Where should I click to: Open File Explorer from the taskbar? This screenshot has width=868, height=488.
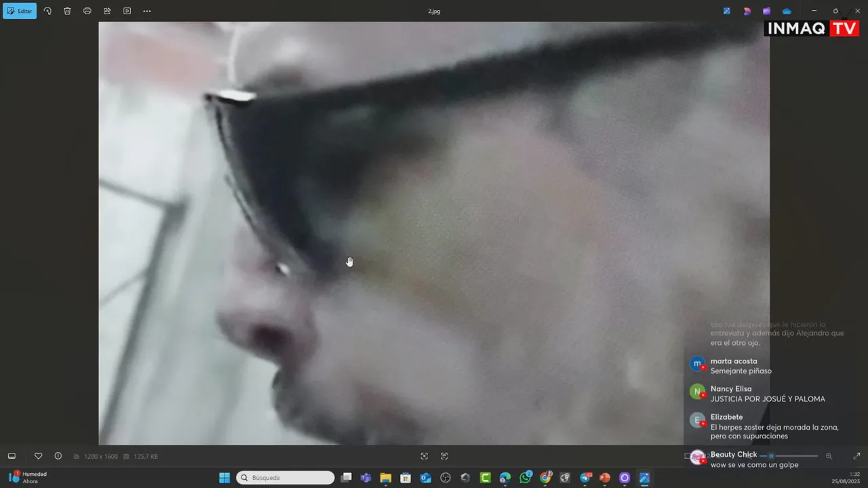click(x=386, y=478)
